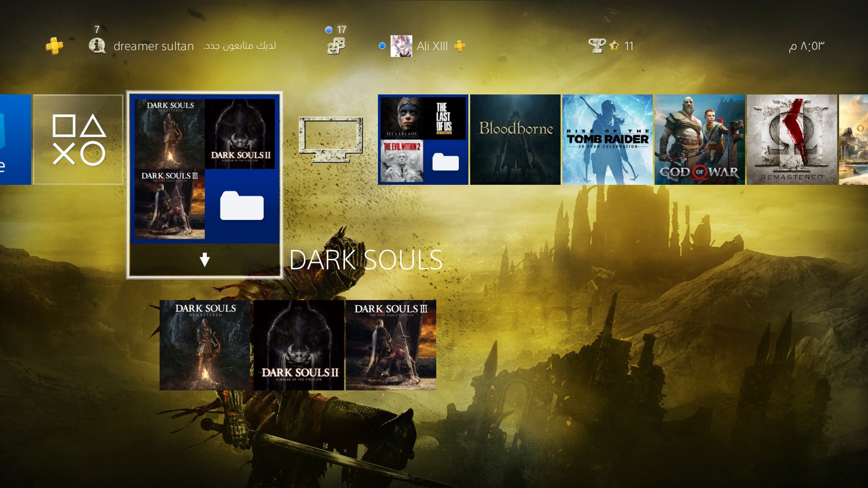The image size is (868, 488).
Task: Open the partially visible game tile at right edge
Action: [854, 139]
